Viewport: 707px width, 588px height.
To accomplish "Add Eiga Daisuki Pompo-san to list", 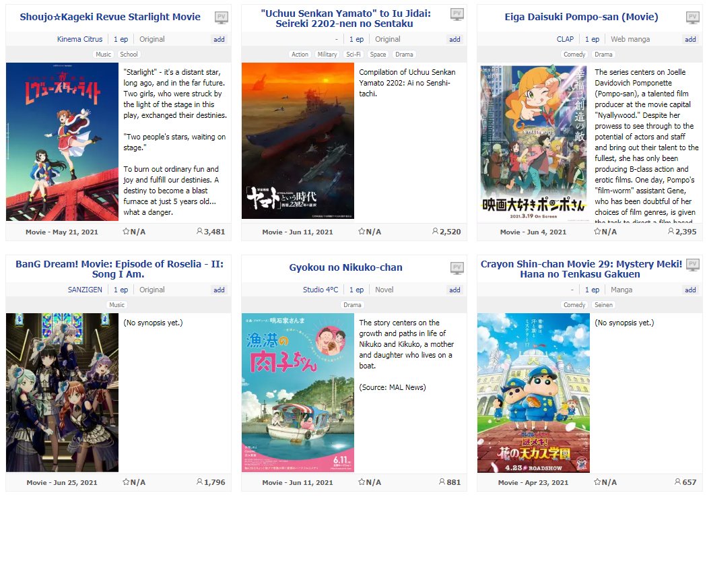I will (x=690, y=39).
